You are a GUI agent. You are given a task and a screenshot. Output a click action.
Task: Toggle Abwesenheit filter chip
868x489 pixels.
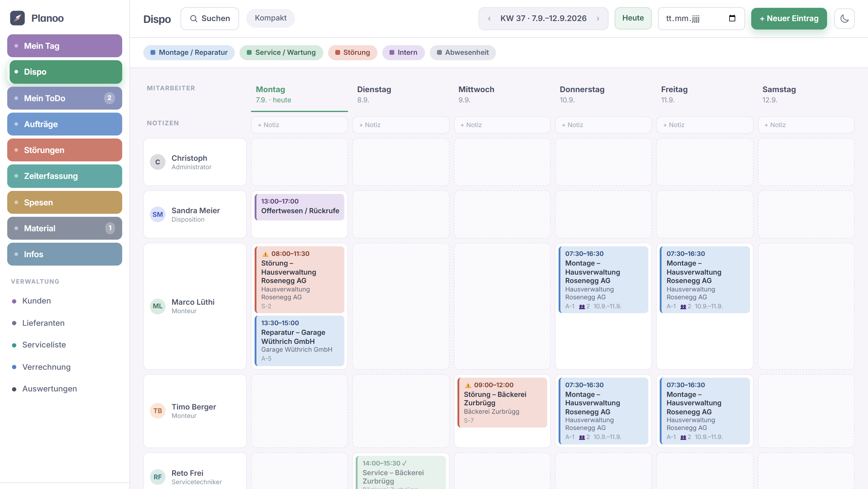[462, 53]
